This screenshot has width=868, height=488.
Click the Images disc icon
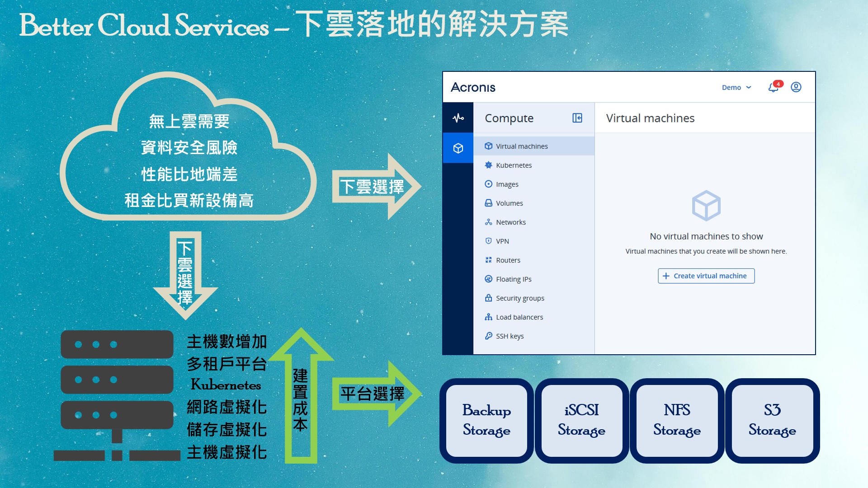(x=488, y=184)
